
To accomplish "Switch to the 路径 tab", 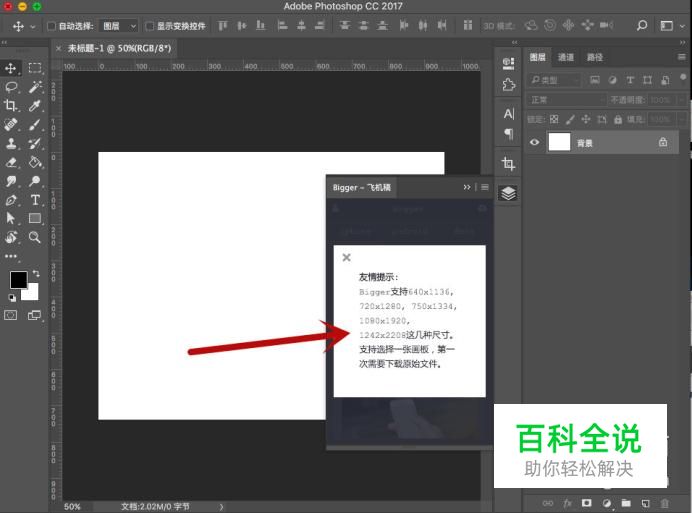I will [595, 57].
